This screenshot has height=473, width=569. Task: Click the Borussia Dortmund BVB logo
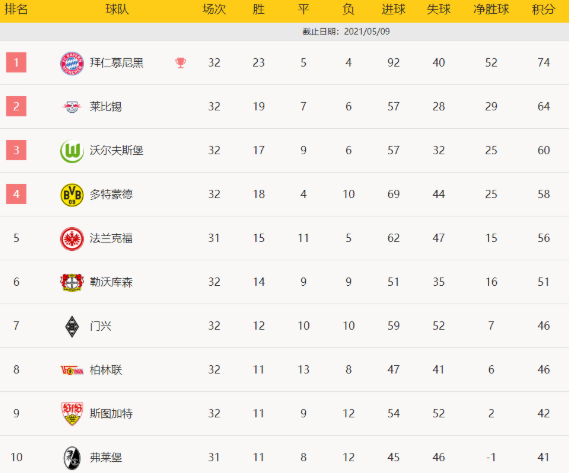tap(72, 195)
